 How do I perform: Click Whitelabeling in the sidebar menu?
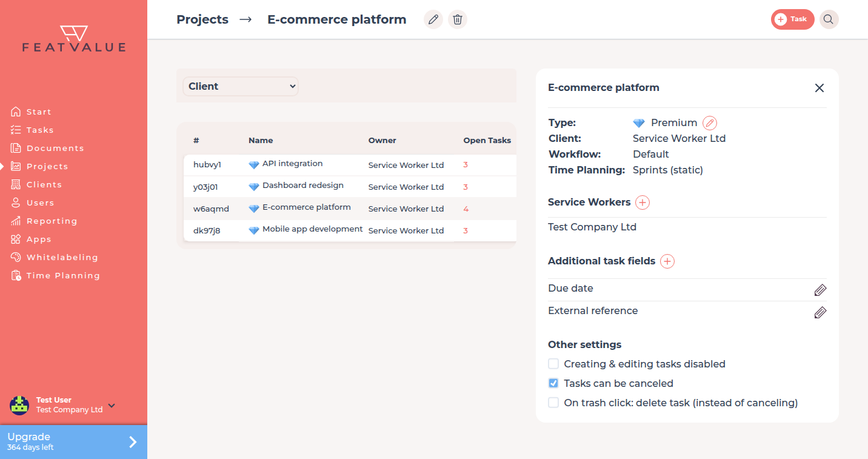pos(62,257)
